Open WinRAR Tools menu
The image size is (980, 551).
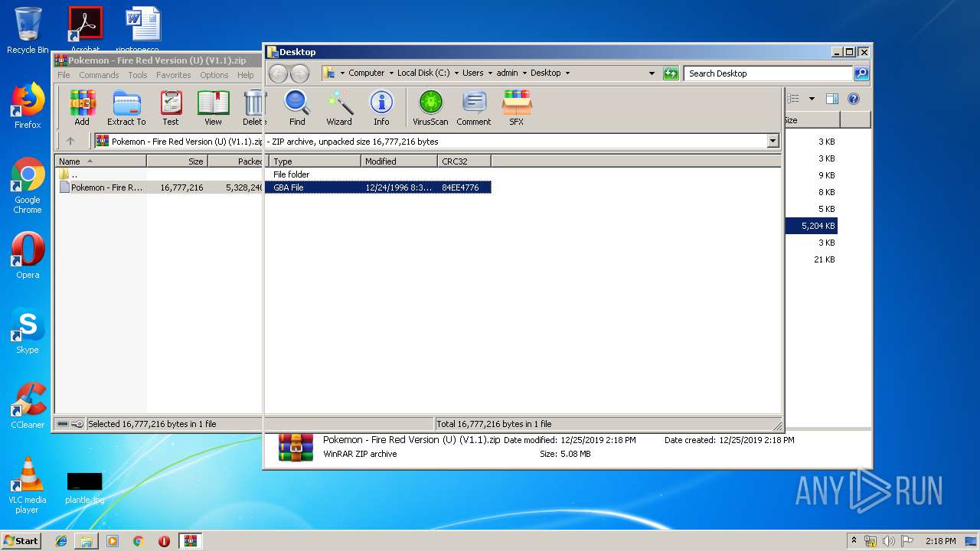tap(138, 75)
